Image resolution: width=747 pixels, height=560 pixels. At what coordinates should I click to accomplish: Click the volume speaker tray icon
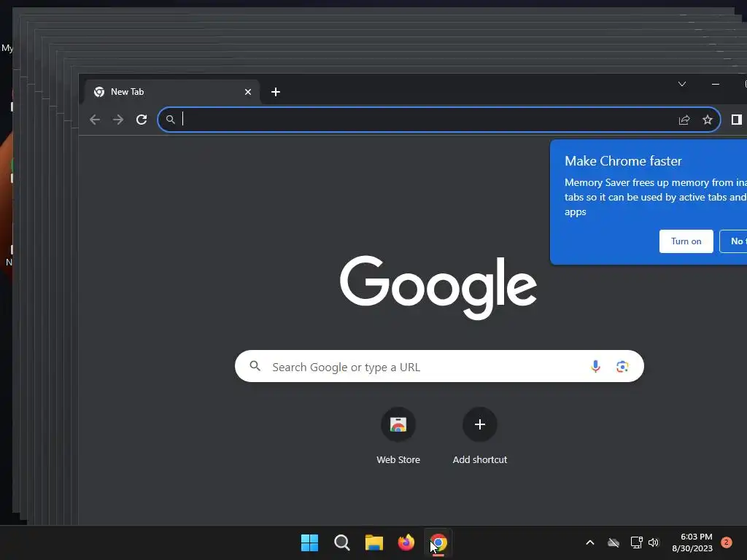click(654, 542)
